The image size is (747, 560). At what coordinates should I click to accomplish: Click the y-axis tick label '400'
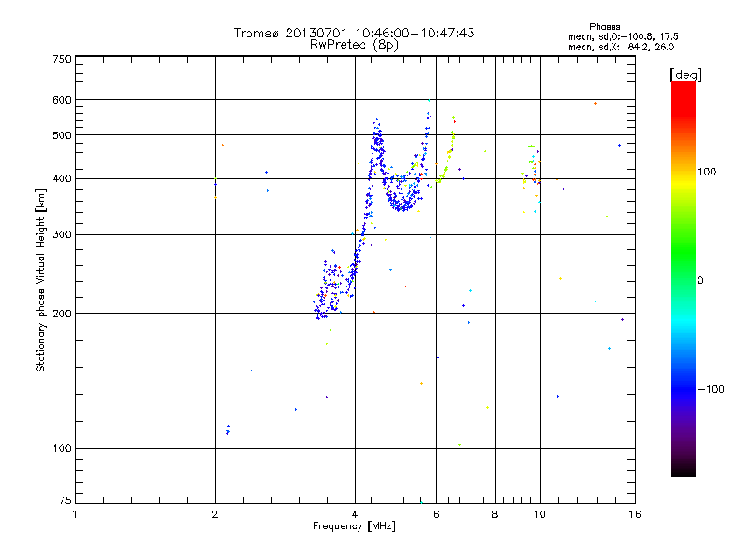[x=63, y=179]
